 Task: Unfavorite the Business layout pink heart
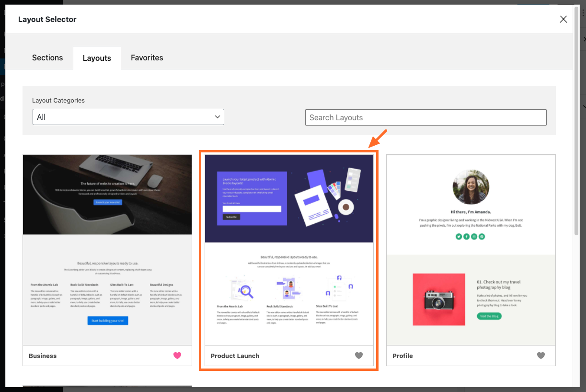pyautogui.click(x=177, y=356)
